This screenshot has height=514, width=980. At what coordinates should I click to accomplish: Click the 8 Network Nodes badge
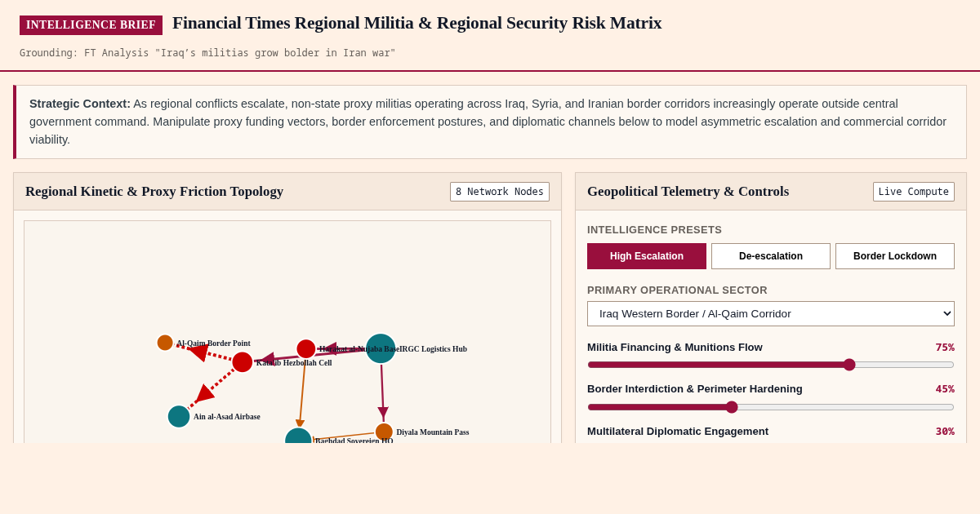[x=500, y=192]
